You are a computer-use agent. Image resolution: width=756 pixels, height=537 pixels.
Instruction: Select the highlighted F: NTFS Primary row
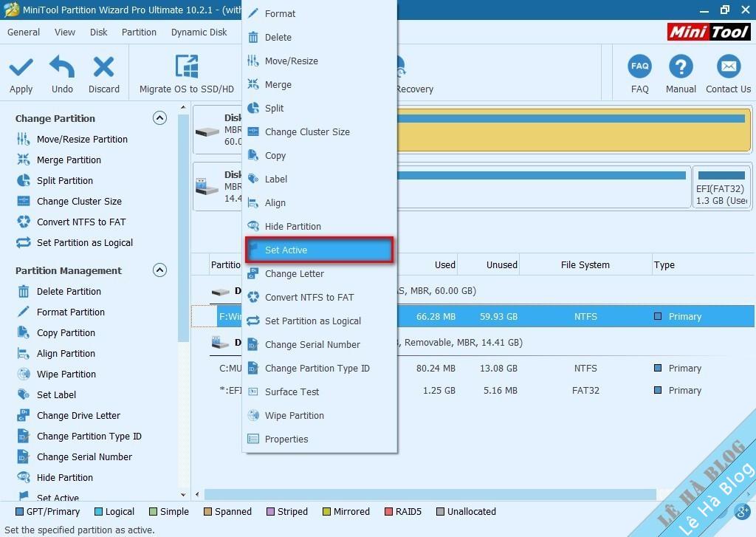(473, 316)
